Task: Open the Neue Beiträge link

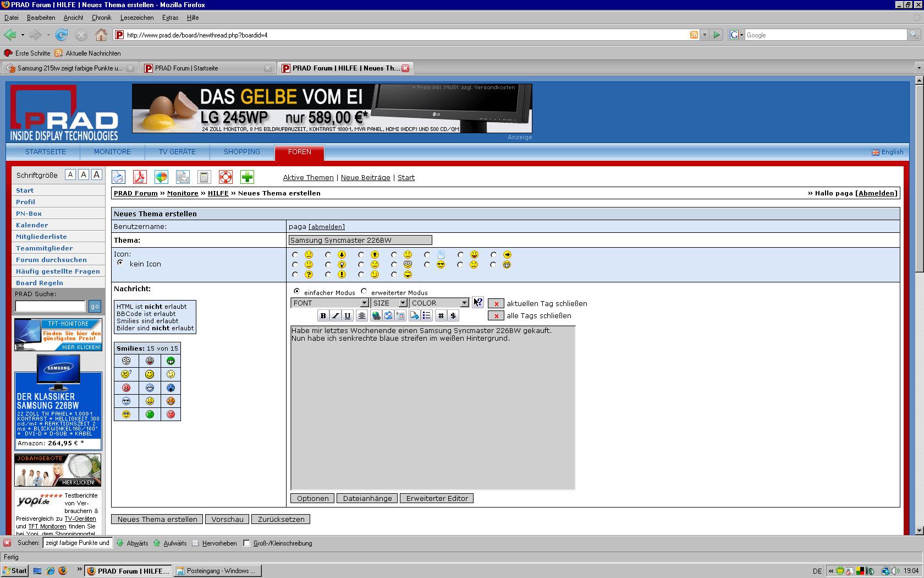Action: point(365,177)
